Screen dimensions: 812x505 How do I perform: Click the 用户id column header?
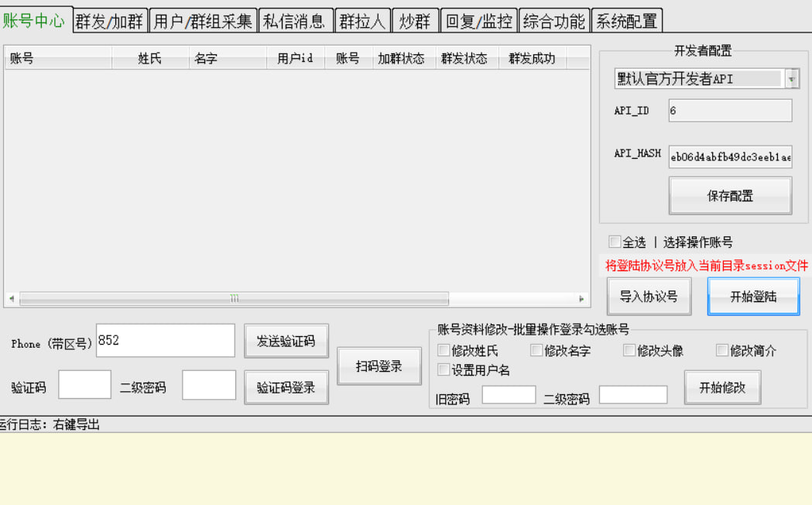pos(295,59)
